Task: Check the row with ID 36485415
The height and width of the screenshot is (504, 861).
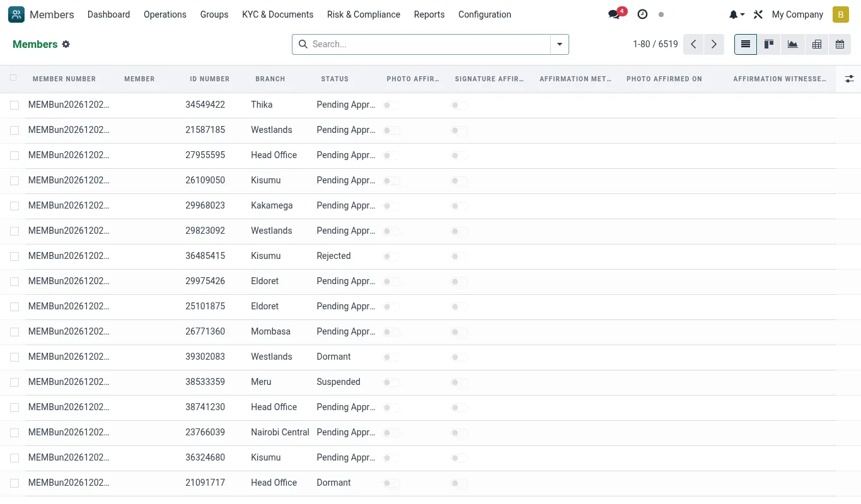Action: [14, 256]
